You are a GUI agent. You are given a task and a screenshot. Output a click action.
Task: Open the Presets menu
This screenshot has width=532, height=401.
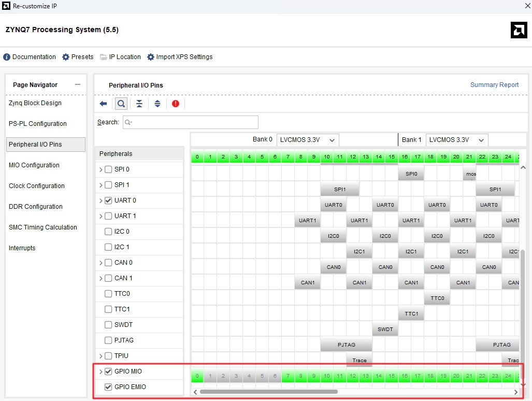pyautogui.click(x=78, y=57)
